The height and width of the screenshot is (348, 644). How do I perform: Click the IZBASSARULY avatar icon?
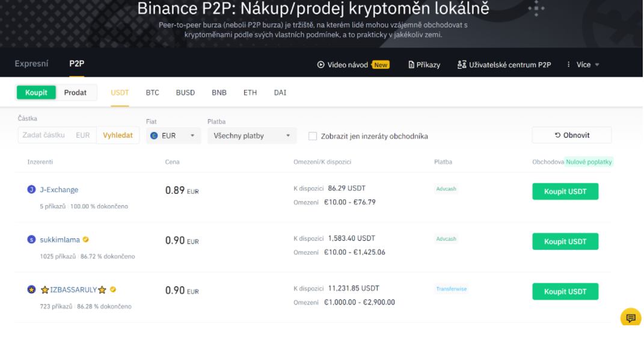click(31, 290)
